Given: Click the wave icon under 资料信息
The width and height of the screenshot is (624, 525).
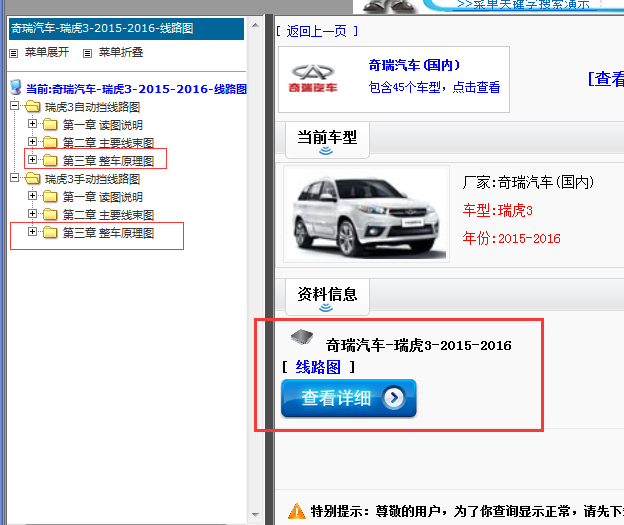Looking at the screenshot, I should tap(326, 307).
